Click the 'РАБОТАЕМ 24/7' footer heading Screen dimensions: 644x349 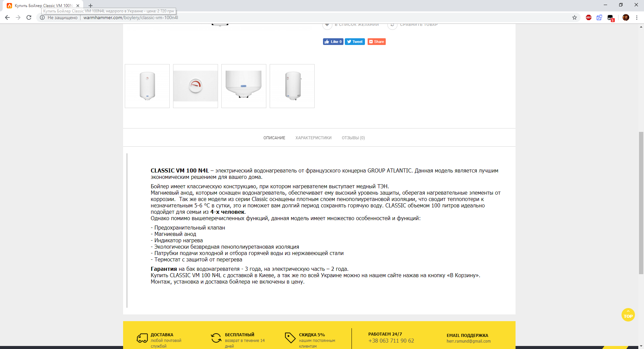pyautogui.click(x=385, y=334)
